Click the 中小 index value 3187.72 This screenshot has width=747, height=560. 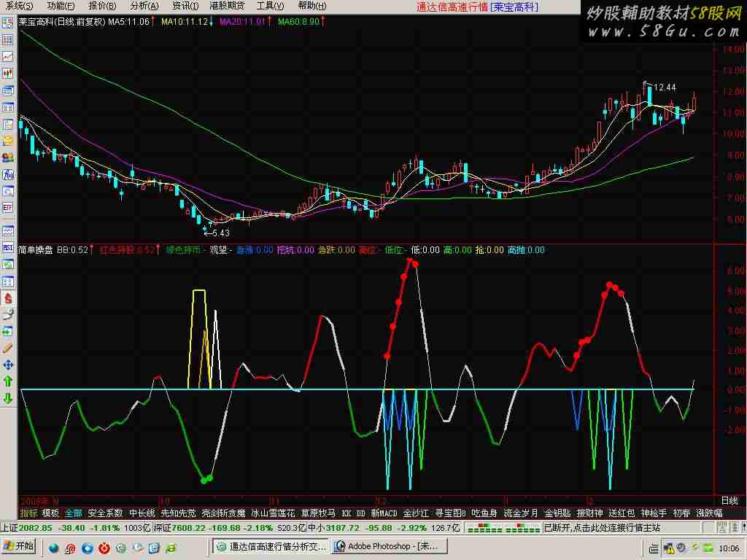[343, 528]
